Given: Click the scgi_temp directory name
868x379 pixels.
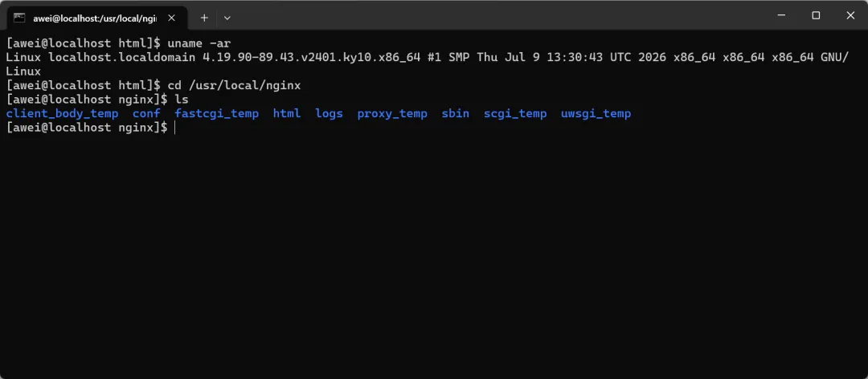Looking at the screenshot, I should click(x=515, y=114).
